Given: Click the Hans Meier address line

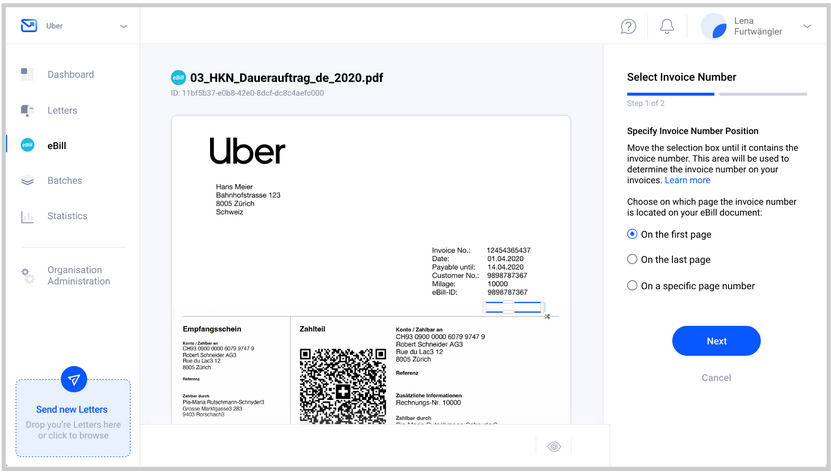Looking at the screenshot, I should click(234, 187).
